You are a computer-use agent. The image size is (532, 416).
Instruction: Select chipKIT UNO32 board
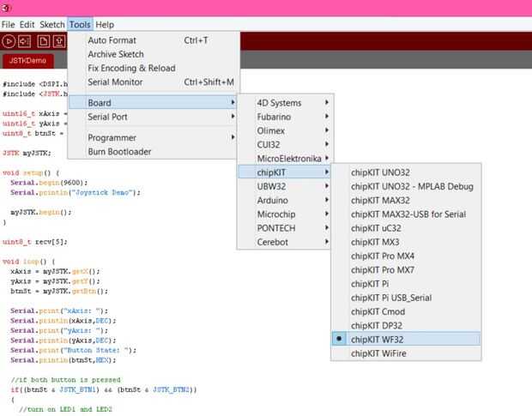(x=406, y=172)
